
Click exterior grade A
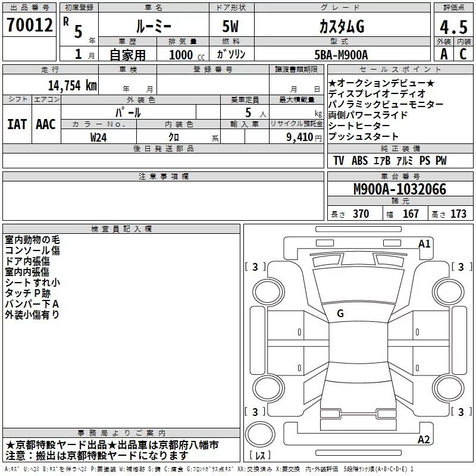(444, 54)
